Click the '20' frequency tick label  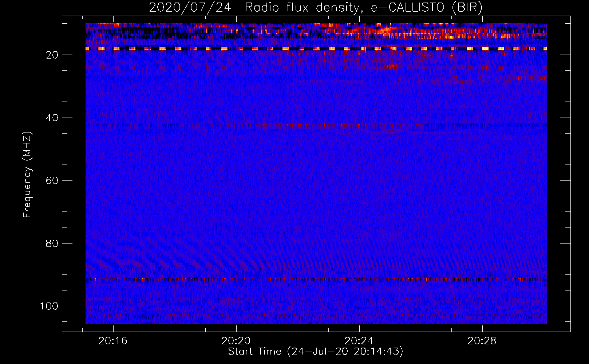52,55
